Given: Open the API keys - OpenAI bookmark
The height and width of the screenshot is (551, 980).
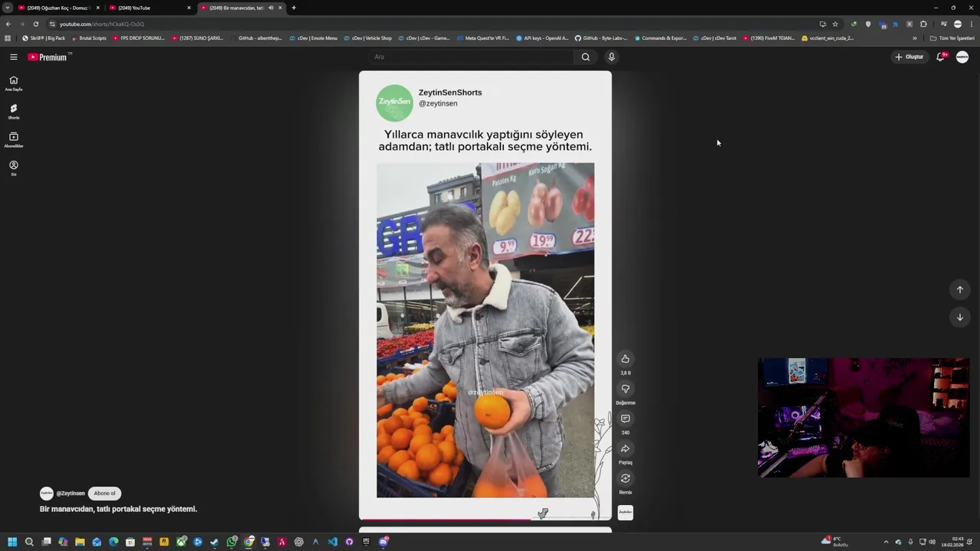Looking at the screenshot, I should click(x=543, y=38).
